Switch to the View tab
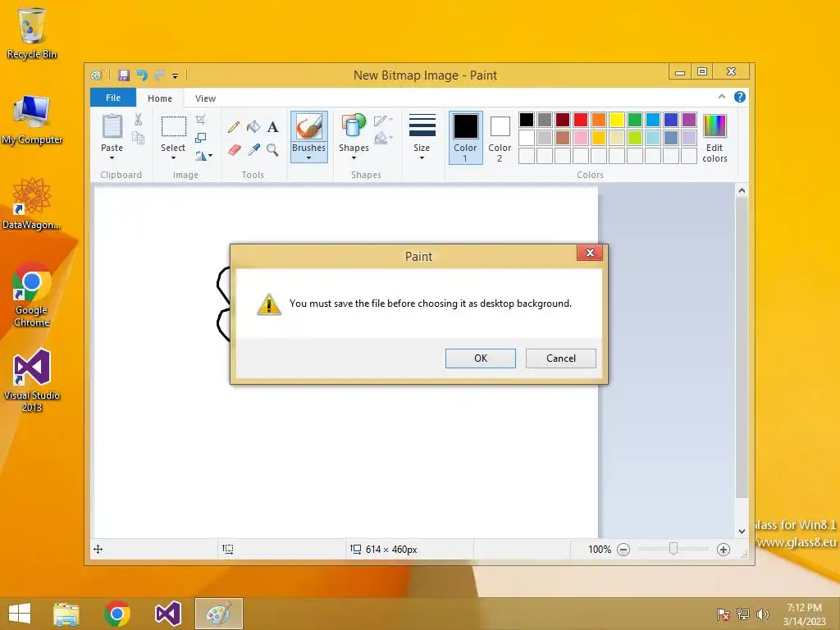Screen dimensions: 840x630 205,98
